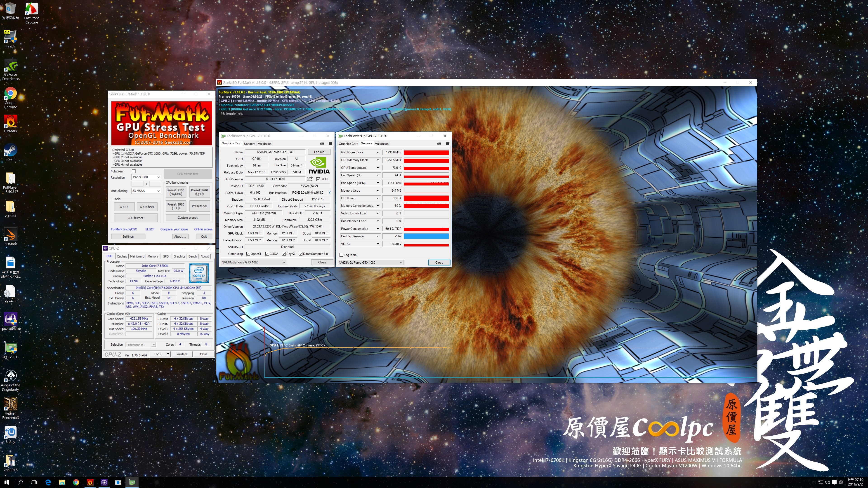Screen dimensions: 868x488
Task: Select the PotPlayer desktop icon
Action: [10, 183]
